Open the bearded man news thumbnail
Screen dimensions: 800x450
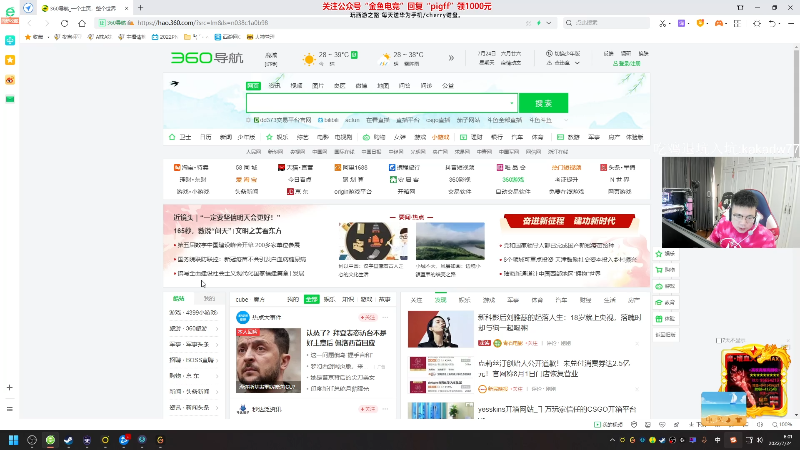pyautogui.click(x=268, y=360)
